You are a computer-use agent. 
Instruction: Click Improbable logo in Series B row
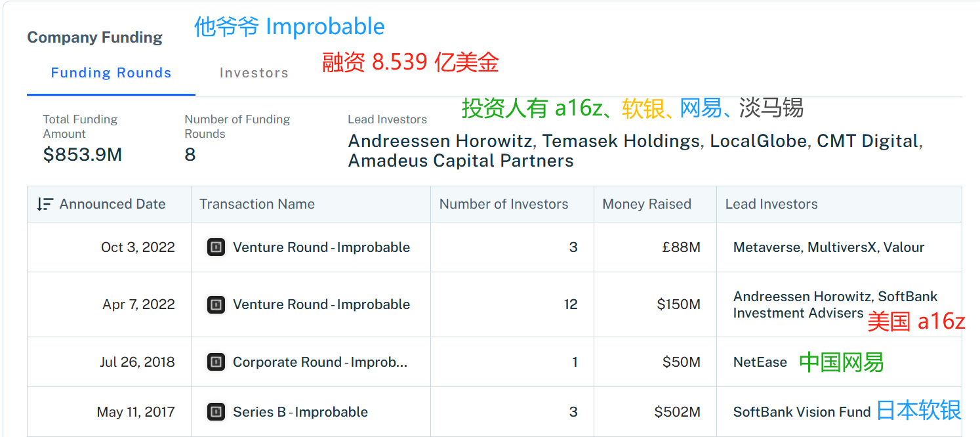coord(216,412)
